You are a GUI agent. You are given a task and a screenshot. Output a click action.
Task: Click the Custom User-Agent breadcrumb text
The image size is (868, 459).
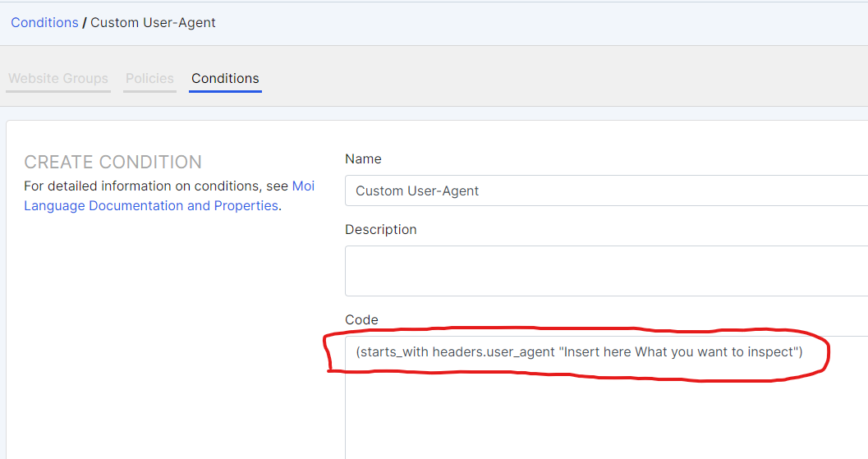[x=153, y=22]
